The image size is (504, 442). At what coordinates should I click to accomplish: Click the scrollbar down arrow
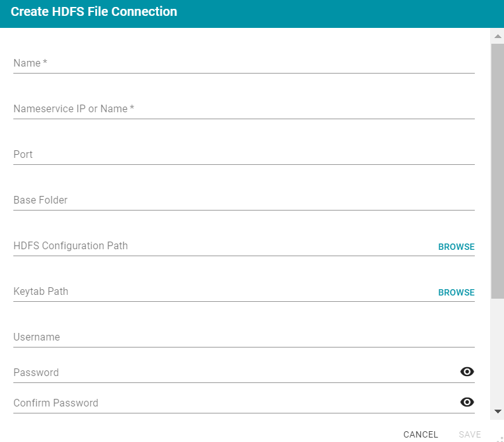click(x=498, y=412)
